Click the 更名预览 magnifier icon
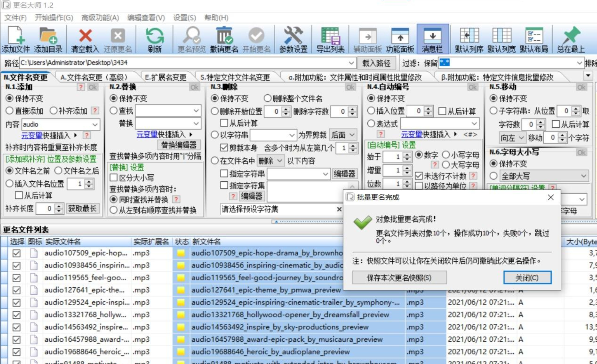Screen dimensions: 597x364 point(191,35)
